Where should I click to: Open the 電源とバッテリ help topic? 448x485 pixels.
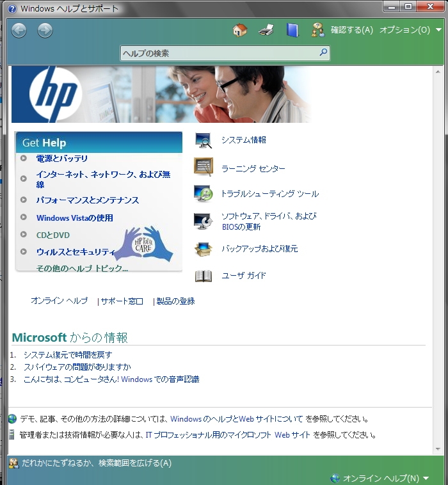tap(62, 159)
